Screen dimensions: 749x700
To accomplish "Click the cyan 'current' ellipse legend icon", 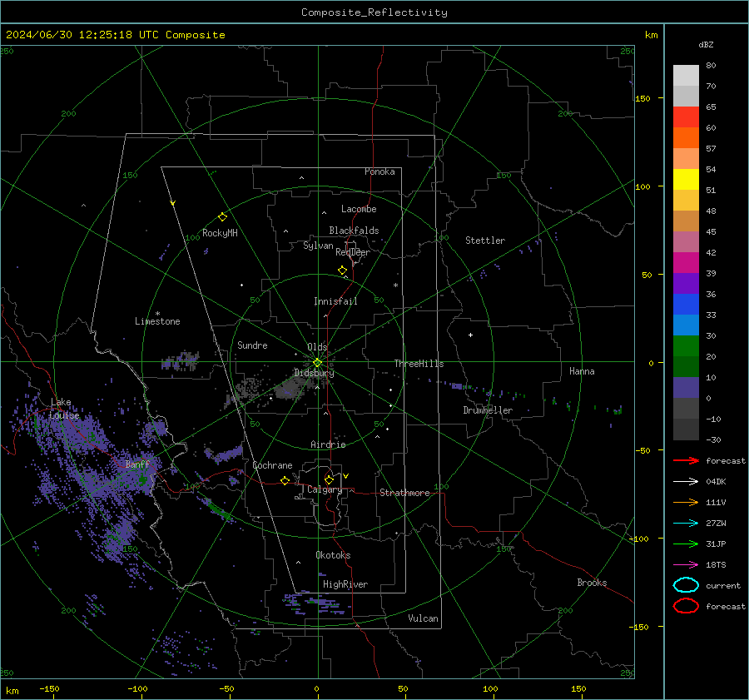I will point(686,585).
